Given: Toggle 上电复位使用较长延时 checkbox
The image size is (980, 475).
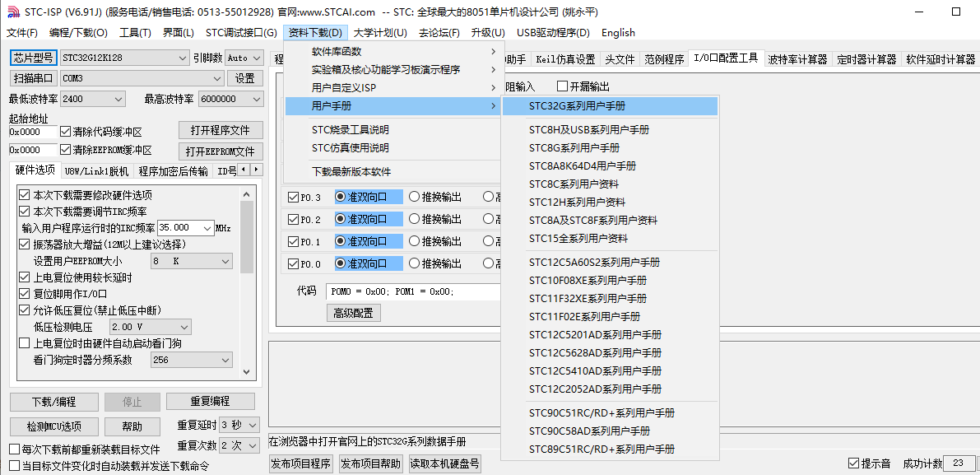Looking at the screenshot, I should 25,277.
